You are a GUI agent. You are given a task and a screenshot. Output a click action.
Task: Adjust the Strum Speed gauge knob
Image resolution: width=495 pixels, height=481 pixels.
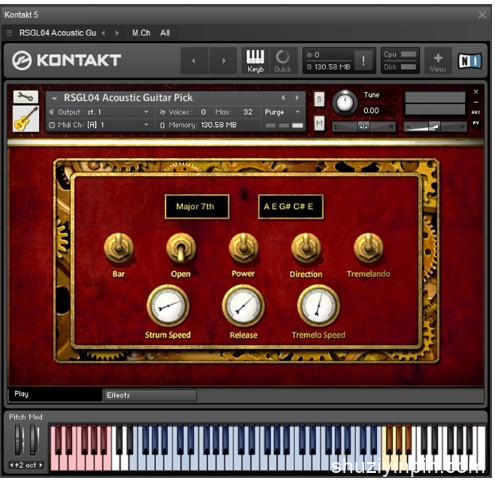tap(168, 306)
